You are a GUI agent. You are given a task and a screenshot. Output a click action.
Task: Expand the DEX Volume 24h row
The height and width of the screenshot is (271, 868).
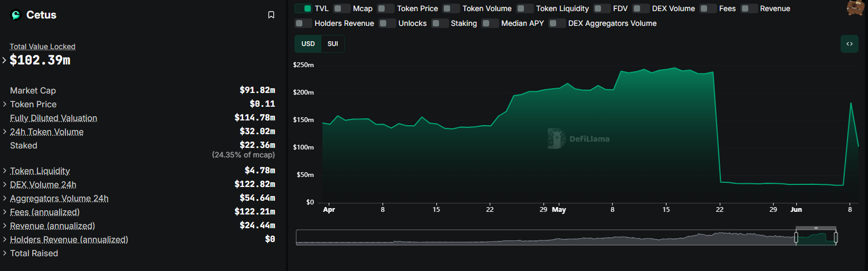[x=4, y=184]
